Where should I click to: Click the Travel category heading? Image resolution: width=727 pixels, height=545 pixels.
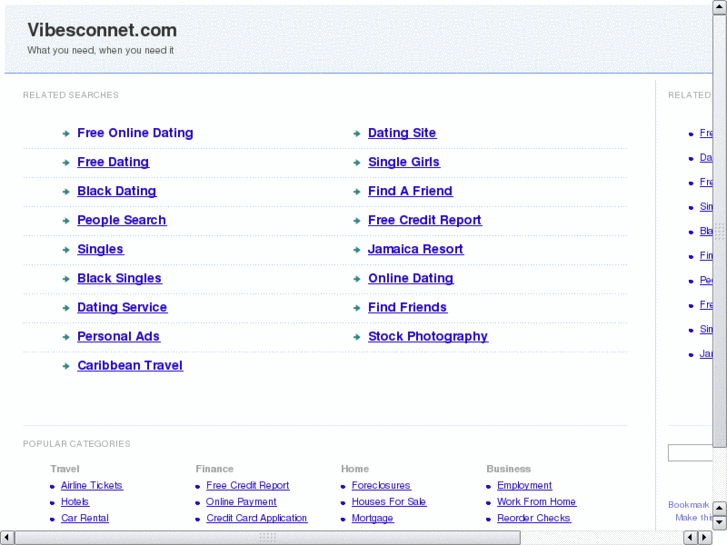pyautogui.click(x=65, y=469)
